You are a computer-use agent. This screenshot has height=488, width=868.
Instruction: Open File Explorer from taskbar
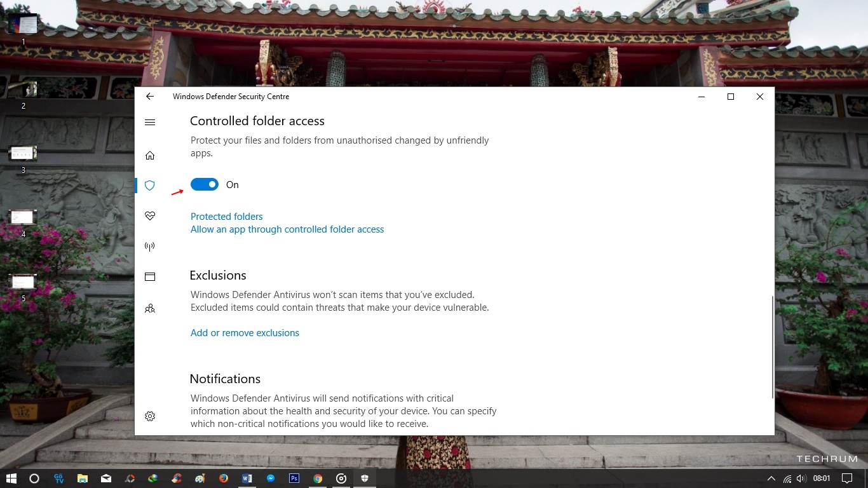coord(83,478)
